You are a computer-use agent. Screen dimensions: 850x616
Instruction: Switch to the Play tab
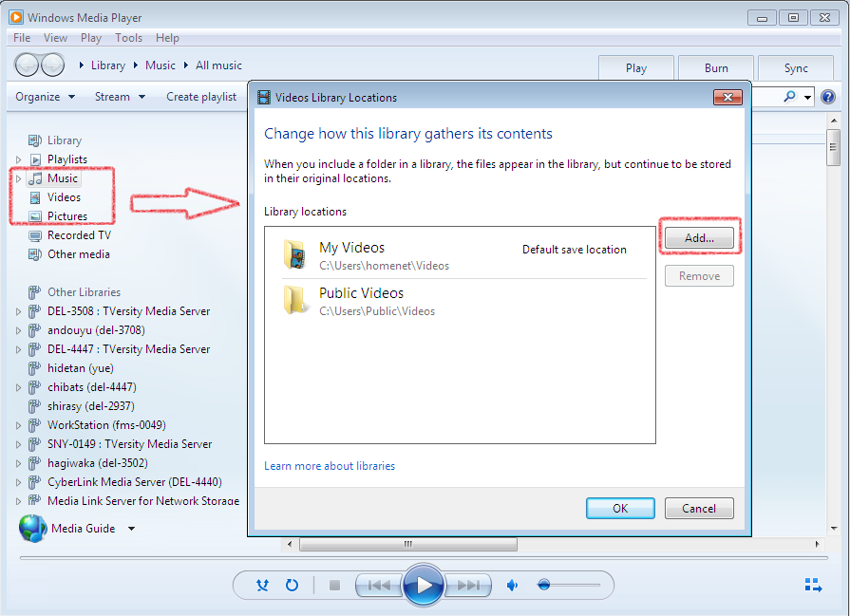point(636,67)
